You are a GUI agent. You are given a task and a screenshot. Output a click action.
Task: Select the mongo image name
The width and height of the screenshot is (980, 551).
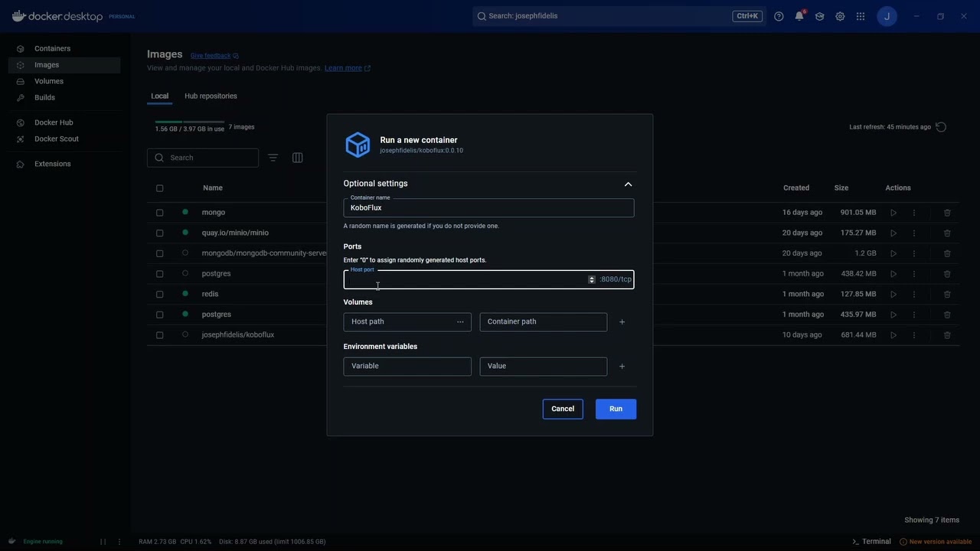click(214, 212)
